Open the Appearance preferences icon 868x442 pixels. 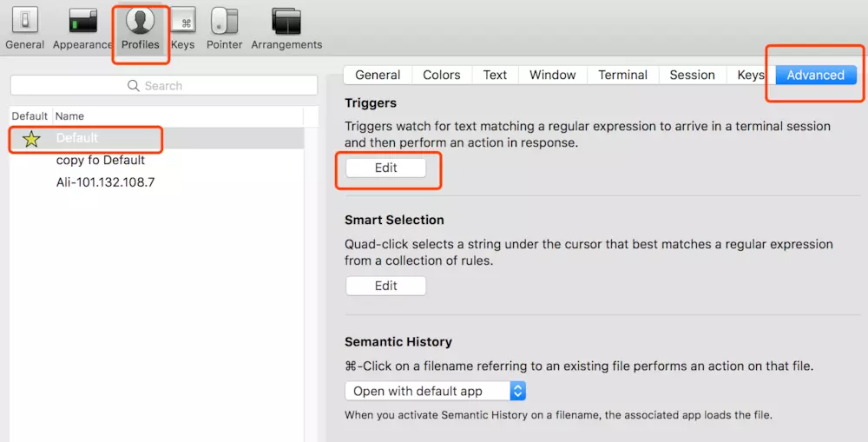coord(82,28)
